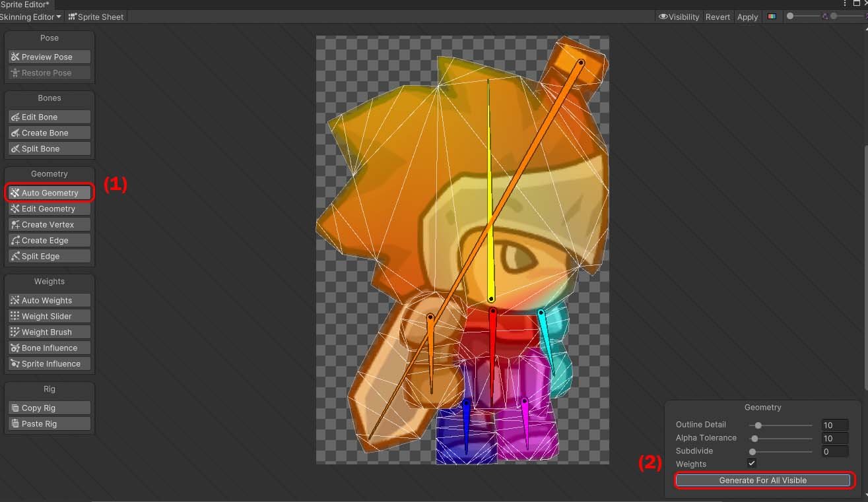Open the Bone Influence panel
The image size is (868, 502).
pyautogui.click(x=50, y=348)
